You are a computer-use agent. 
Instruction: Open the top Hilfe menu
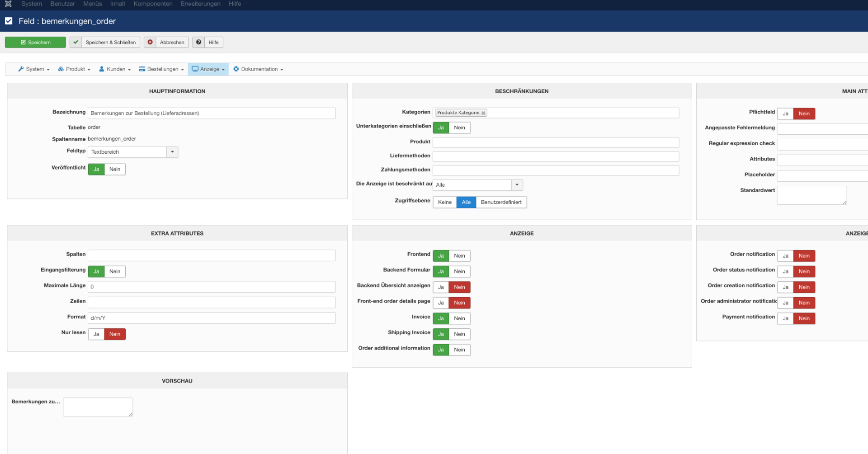235,4
